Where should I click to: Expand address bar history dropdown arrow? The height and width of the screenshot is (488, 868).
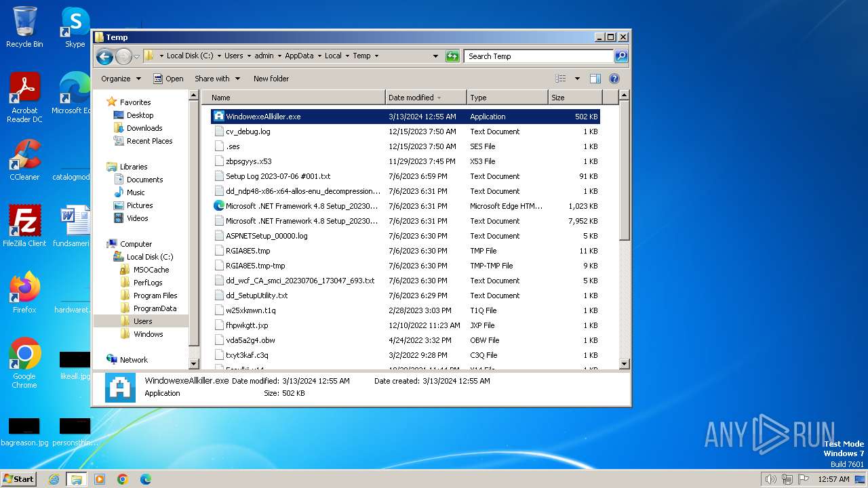click(435, 56)
